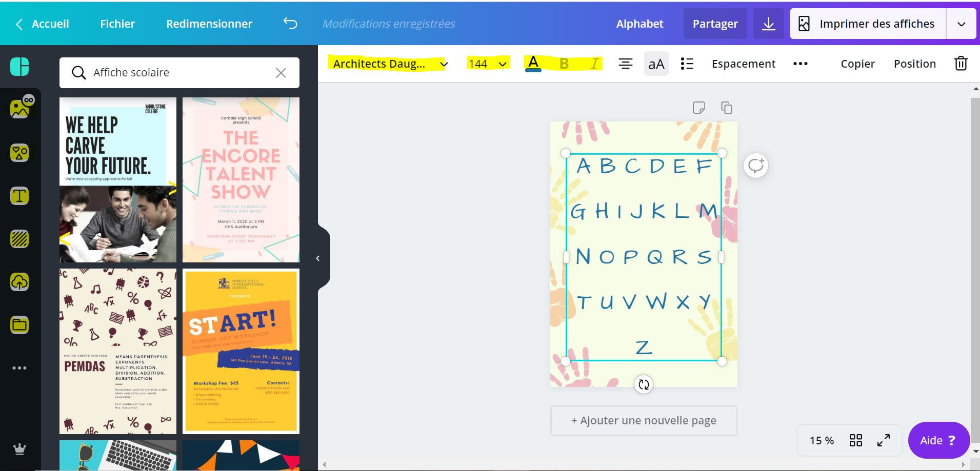Enter fullscreen presentation mode
Image resolution: width=980 pixels, height=471 pixels.
[883, 440]
